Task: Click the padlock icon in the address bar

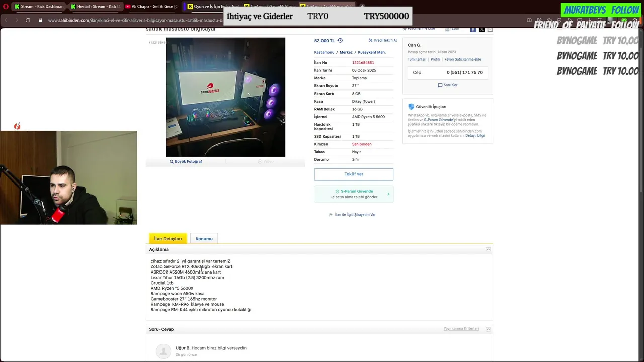Action: click(x=41, y=20)
